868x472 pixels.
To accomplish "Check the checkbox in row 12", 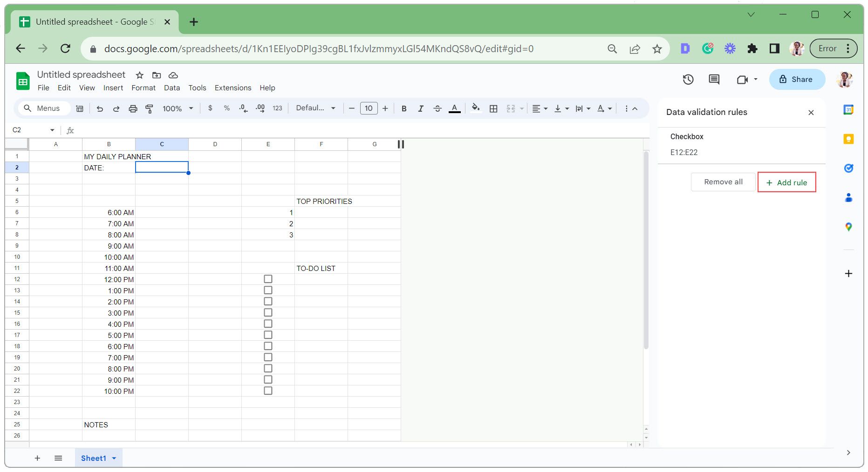I will pos(268,279).
